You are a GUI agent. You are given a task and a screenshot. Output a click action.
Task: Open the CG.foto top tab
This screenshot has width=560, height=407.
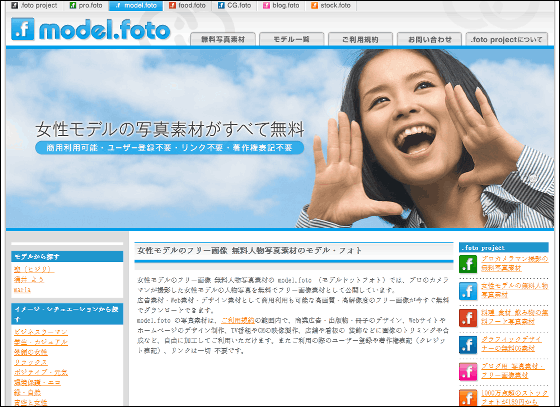click(x=235, y=6)
